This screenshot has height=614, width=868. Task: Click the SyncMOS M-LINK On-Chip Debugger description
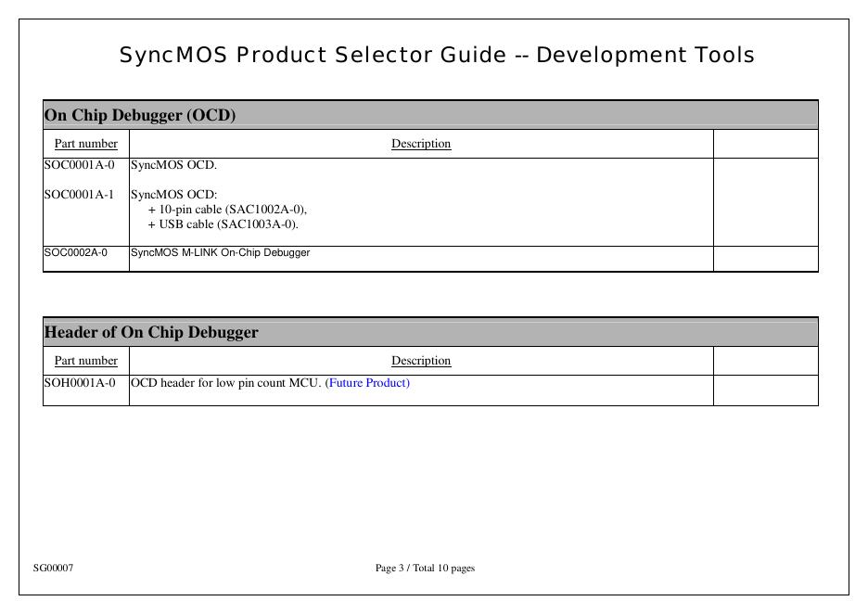[221, 252]
